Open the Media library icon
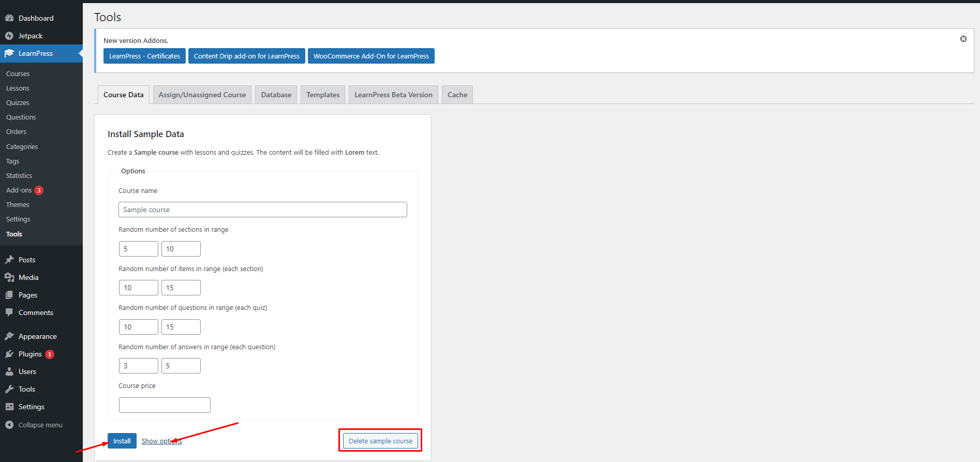Viewport: 980px width, 462px height. click(x=9, y=277)
